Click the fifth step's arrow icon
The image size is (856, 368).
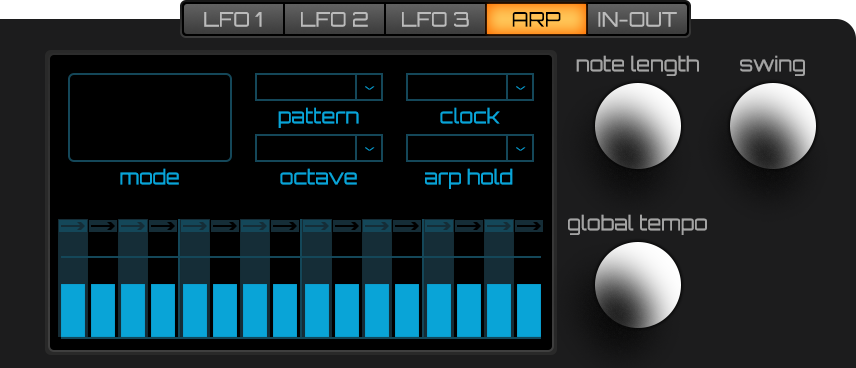tap(195, 226)
